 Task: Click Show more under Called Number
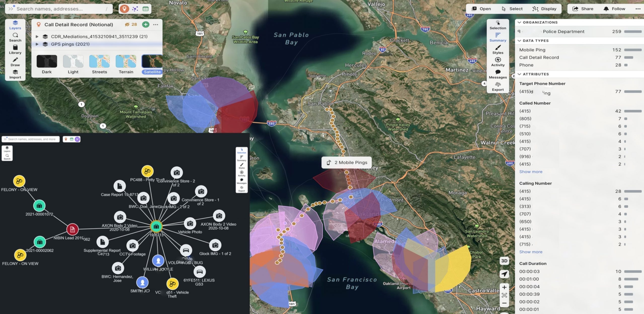tap(531, 172)
